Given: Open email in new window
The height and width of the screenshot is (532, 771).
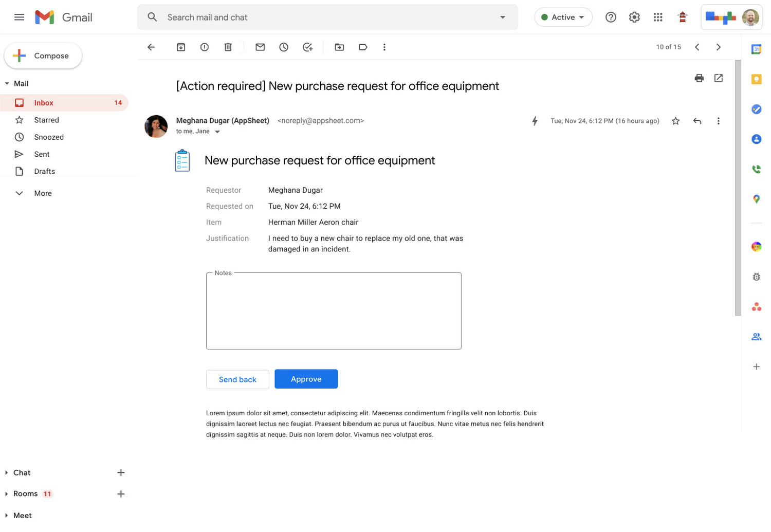Looking at the screenshot, I should pyautogui.click(x=719, y=78).
